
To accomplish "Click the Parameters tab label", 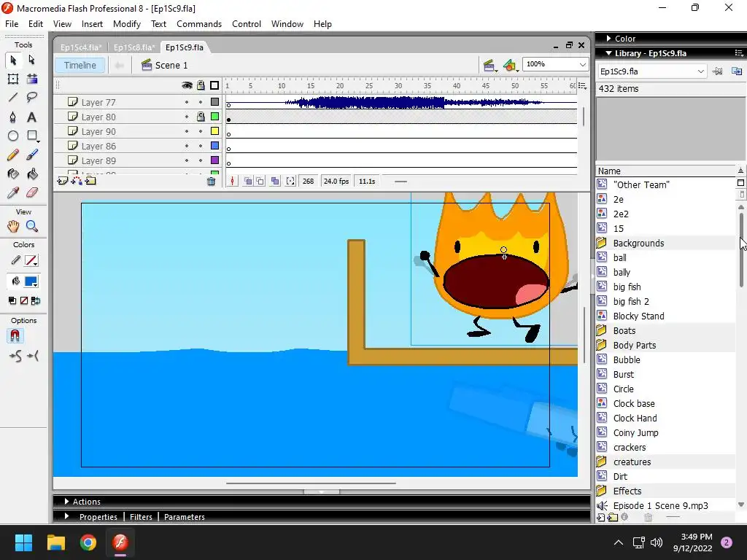I will pos(185,517).
